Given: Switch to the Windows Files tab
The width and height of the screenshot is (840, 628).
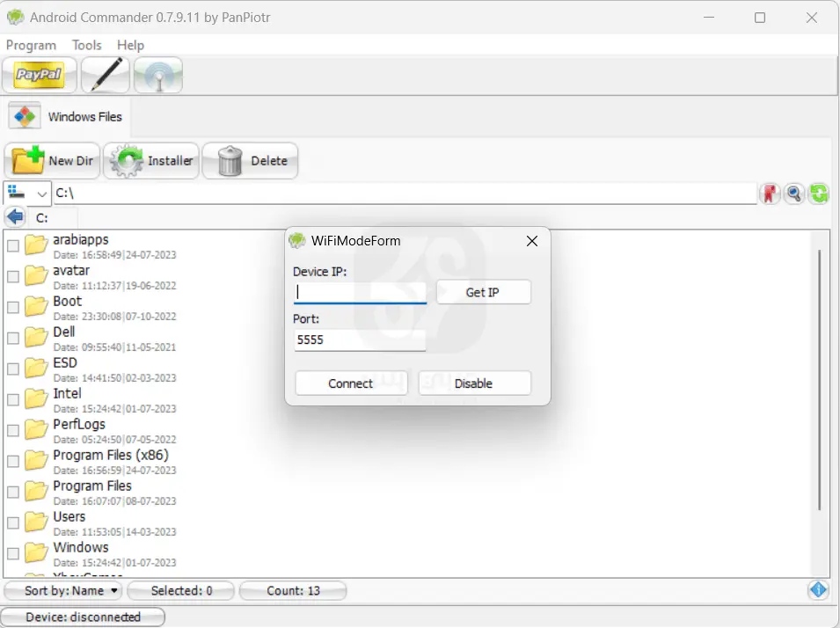Looking at the screenshot, I should tap(68, 116).
